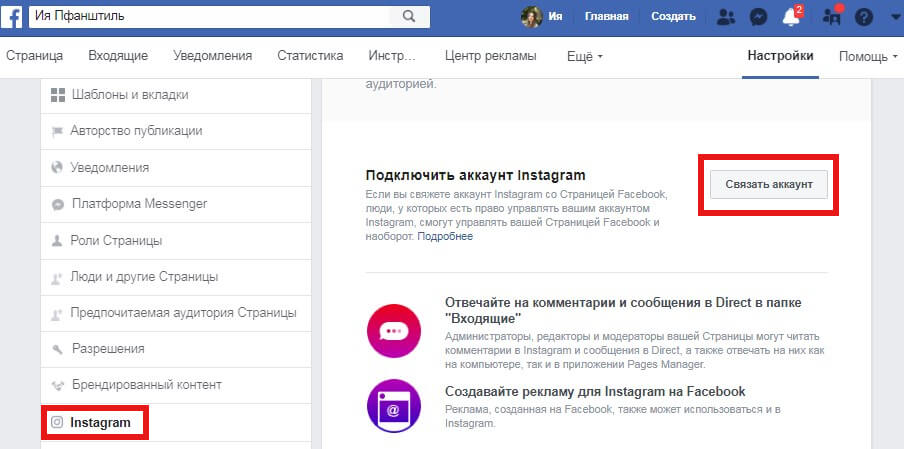Click the Связать аккаунт button
The image size is (904, 449).
[x=769, y=184]
